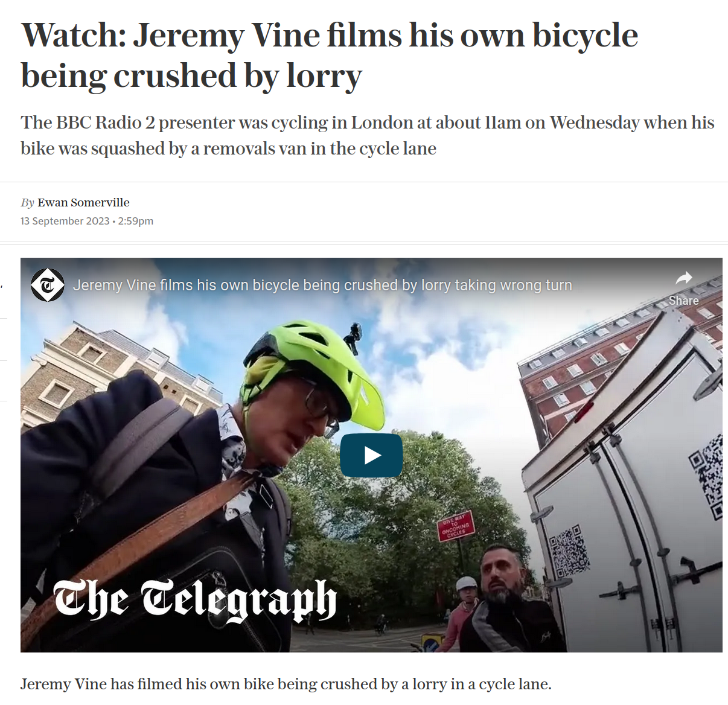
Task: Play the Jeremy Vine video
Action: (371, 455)
